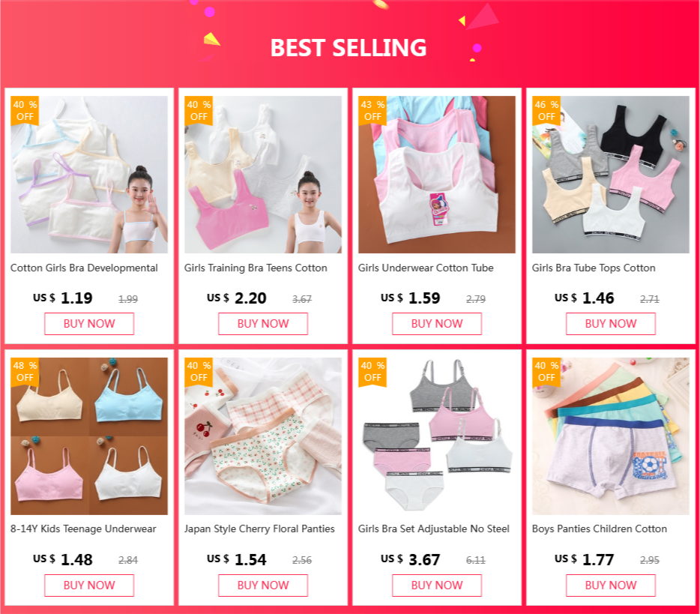Click the 43% OFF discount badge

pyautogui.click(x=372, y=111)
